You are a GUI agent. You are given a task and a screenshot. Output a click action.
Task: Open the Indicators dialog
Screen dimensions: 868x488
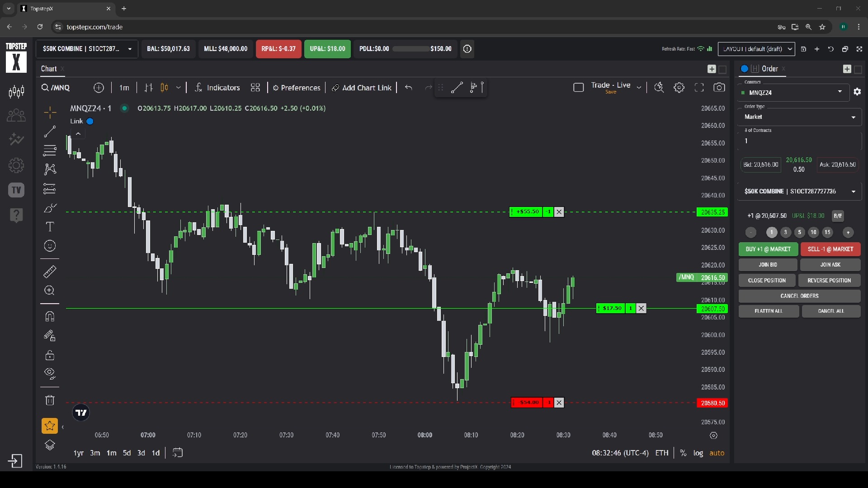217,88
